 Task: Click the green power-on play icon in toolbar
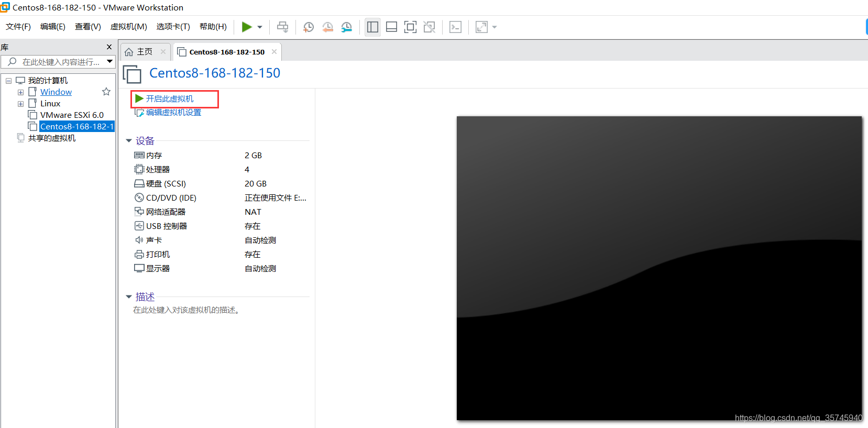(x=247, y=27)
